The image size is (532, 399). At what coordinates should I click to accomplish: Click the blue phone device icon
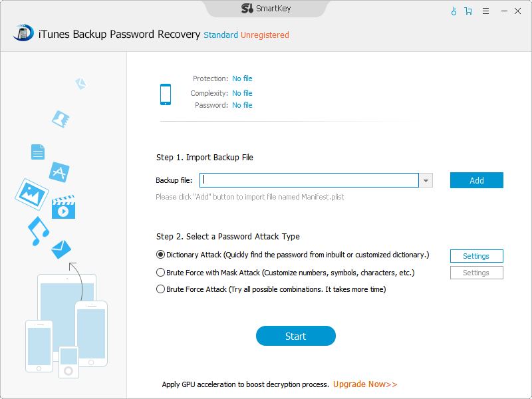point(166,94)
